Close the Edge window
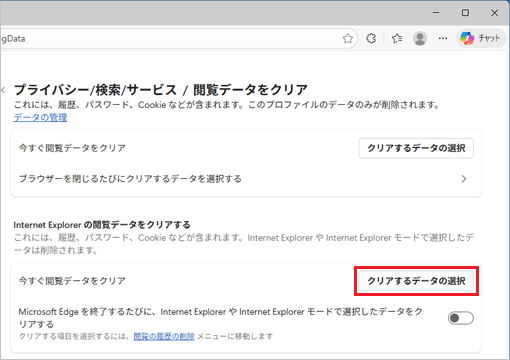 [x=495, y=13]
